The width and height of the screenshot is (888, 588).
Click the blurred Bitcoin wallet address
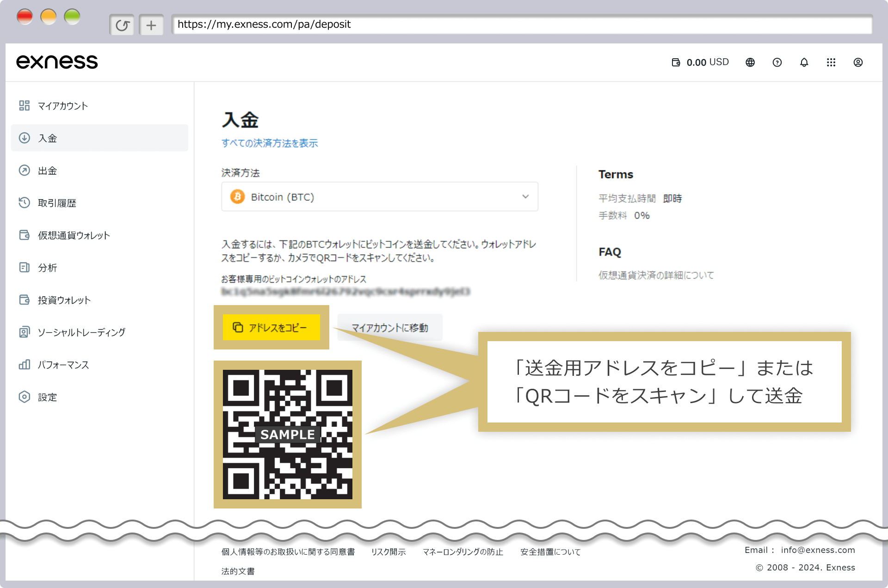tap(345, 292)
